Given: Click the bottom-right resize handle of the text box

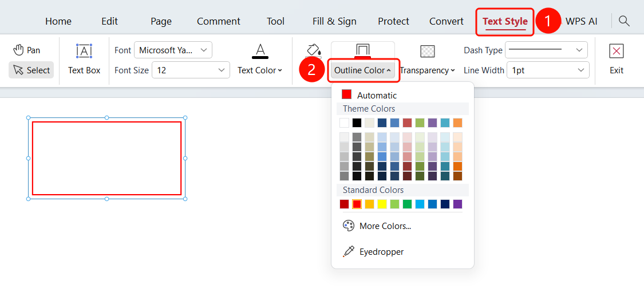Looking at the screenshot, I should coord(185,199).
